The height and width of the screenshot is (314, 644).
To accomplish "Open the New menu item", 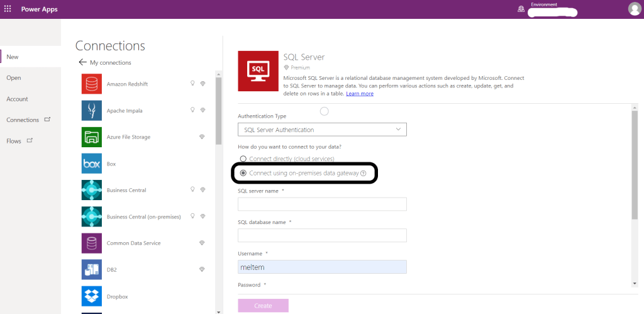I will point(13,57).
